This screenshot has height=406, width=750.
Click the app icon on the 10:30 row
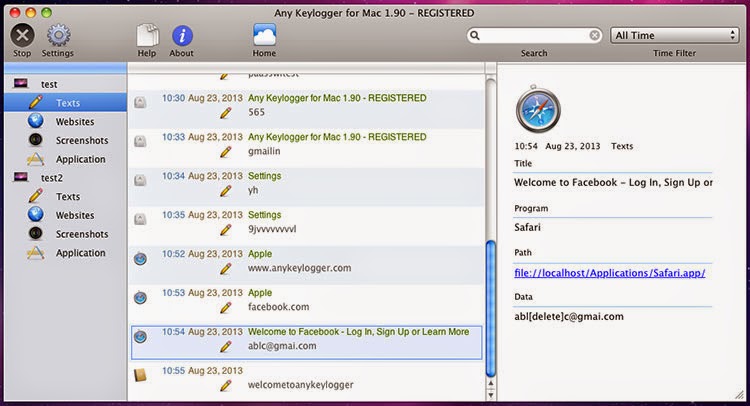pyautogui.click(x=140, y=102)
